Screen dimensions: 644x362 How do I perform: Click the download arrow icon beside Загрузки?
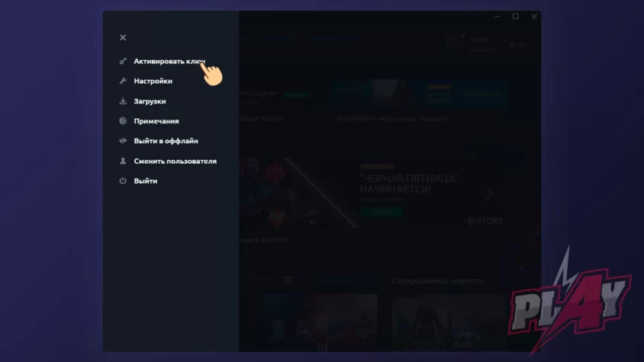coord(123,101)
